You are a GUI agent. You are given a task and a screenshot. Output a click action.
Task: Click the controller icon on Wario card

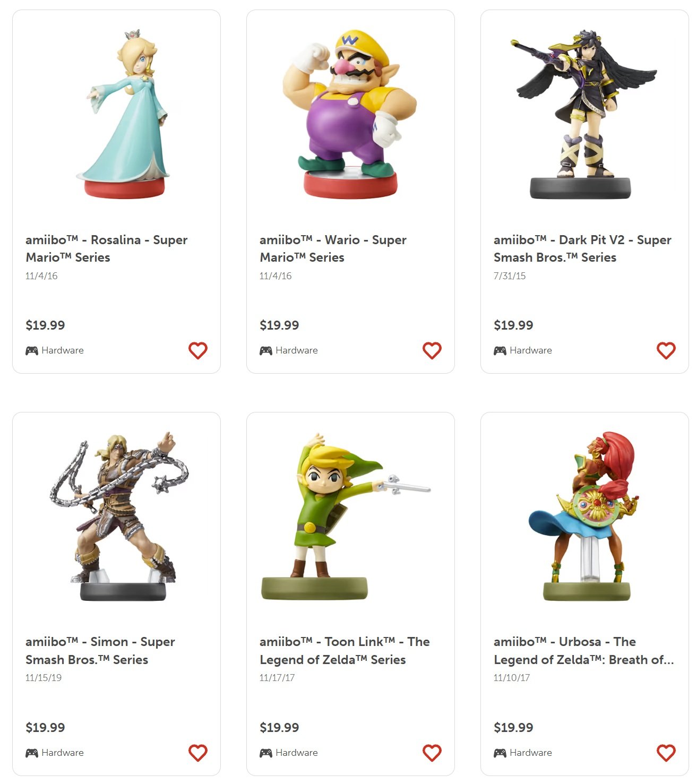pyautogui.click(x=266, y=351)
